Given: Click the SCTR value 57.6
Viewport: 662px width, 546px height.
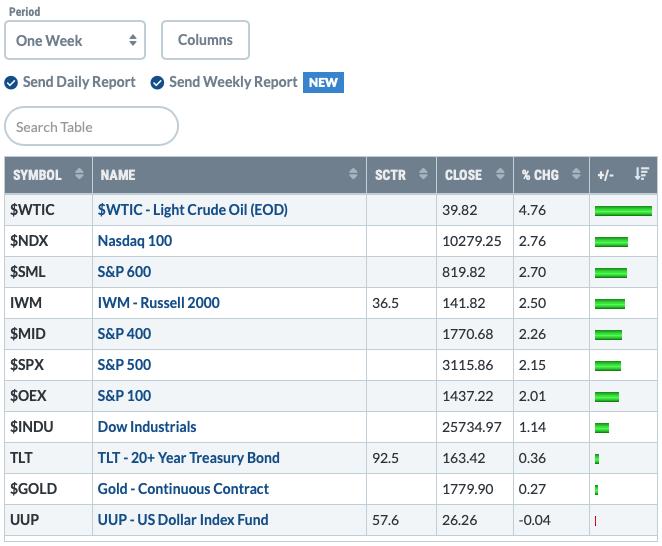Looking at the screenshot, I should click(385, 520).
